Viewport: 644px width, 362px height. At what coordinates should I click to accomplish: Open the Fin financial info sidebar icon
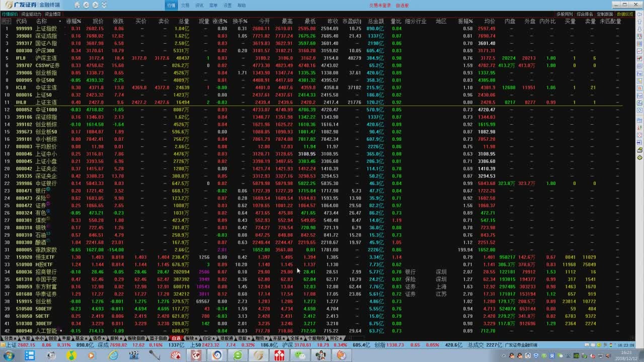click(x=639, y=74)
